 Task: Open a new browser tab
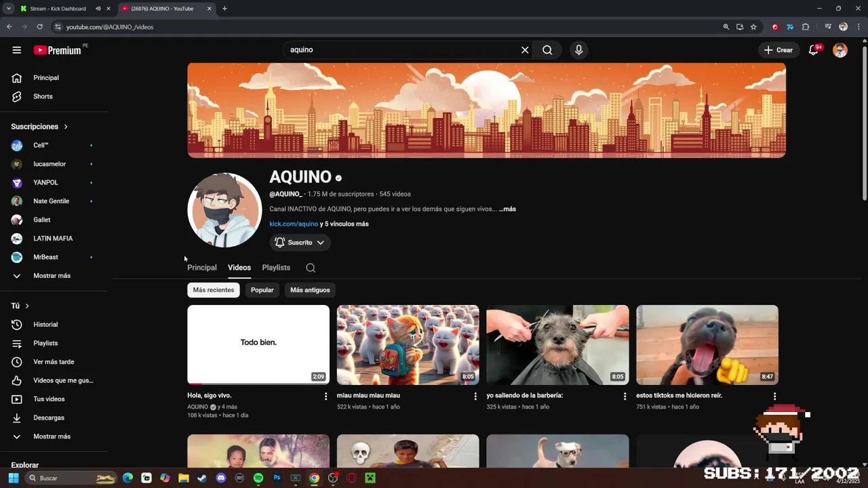click(x=224, y=9)
